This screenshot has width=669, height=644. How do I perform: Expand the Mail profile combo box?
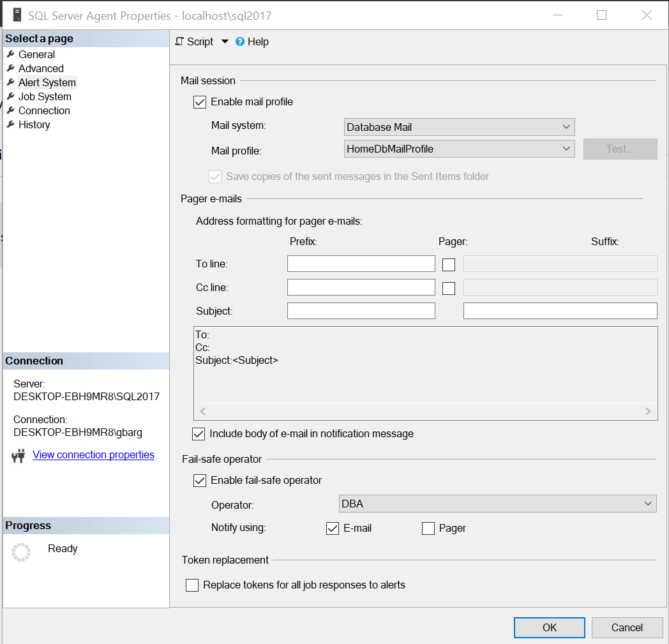(459, 149)
